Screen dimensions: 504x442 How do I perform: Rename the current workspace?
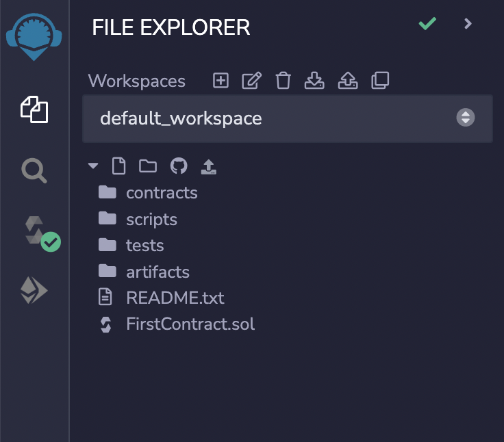click(251, 80)
